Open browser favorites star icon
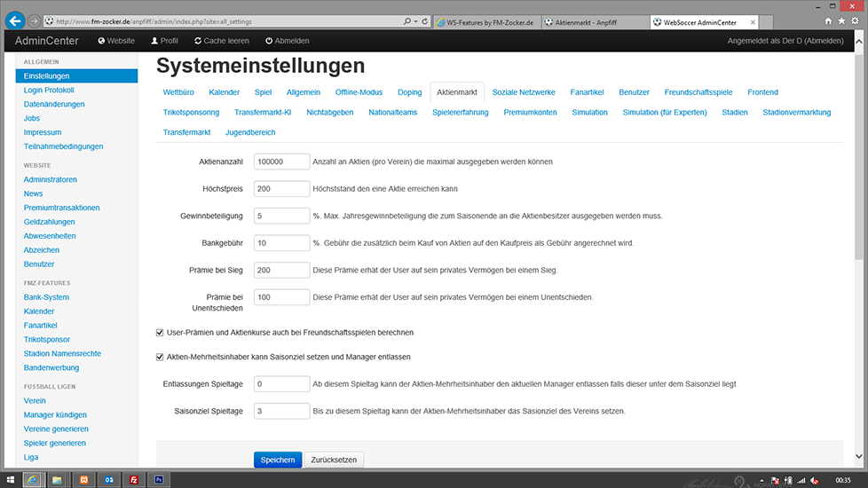Viewport: 868px width, 488px height. (x=841, y=20)
